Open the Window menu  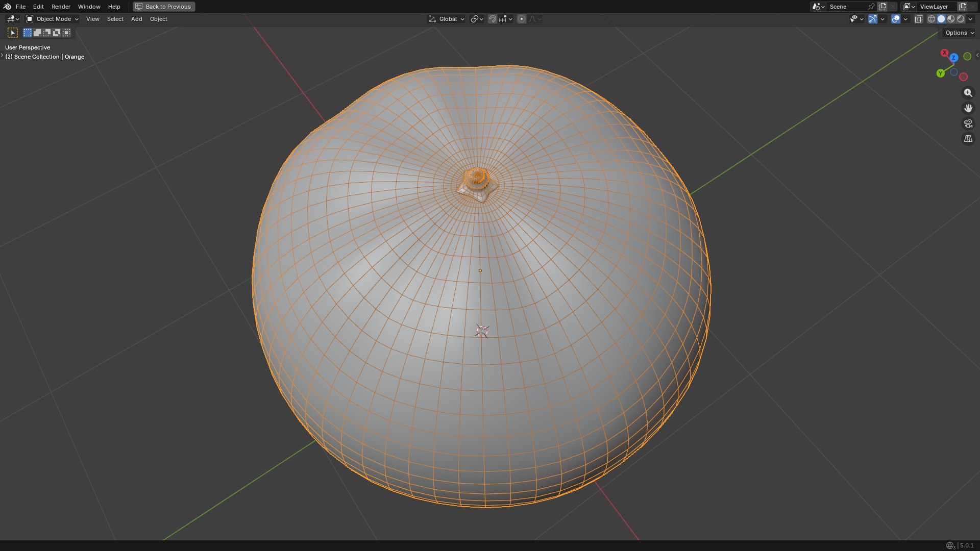click(x=89, y=7)
